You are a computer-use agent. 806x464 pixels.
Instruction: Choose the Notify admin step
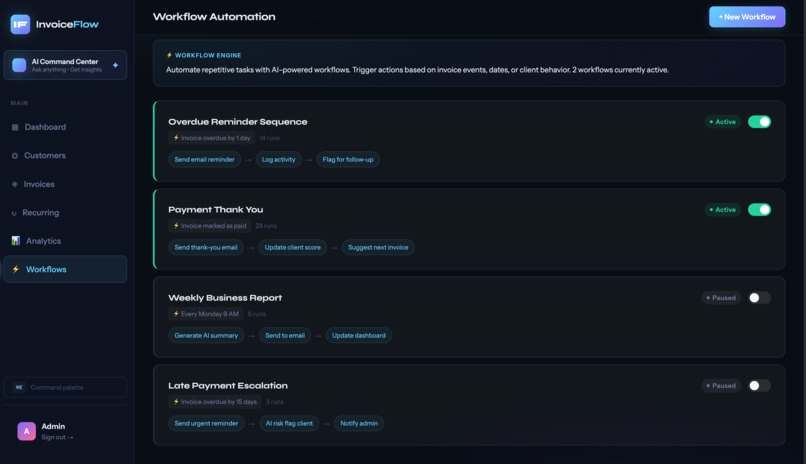coord(359,423)
